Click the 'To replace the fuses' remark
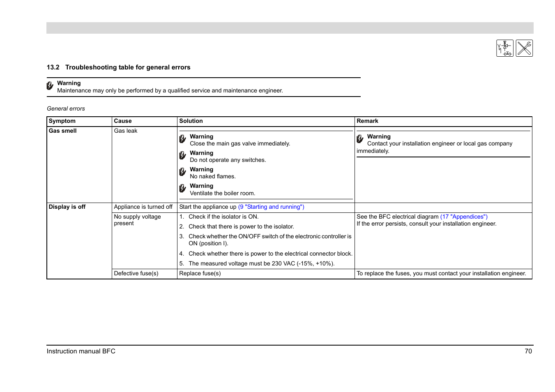 pyautogui.click(x=441, y=273)
